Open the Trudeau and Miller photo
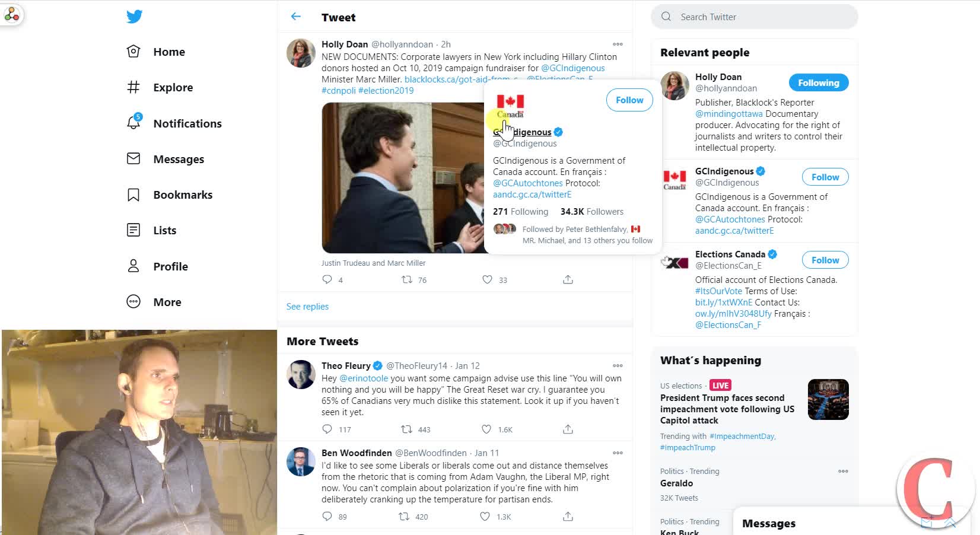Image resolution: width=980 pixels, height=535 pixels. pos(402,178)
